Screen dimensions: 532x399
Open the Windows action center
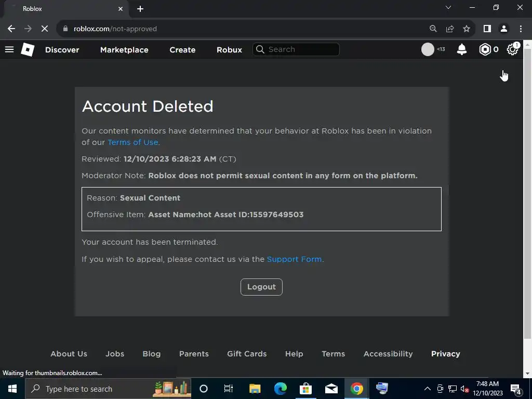click(516, 389)
